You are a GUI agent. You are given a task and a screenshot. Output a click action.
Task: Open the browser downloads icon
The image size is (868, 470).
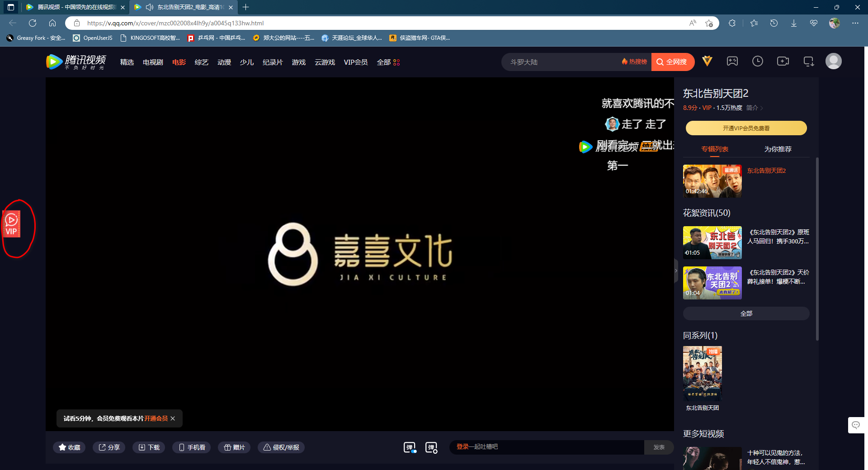[x=794, y=23]
